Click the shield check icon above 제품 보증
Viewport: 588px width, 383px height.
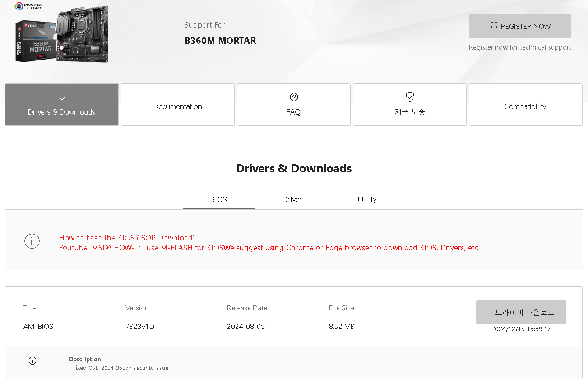coord(410,97)
